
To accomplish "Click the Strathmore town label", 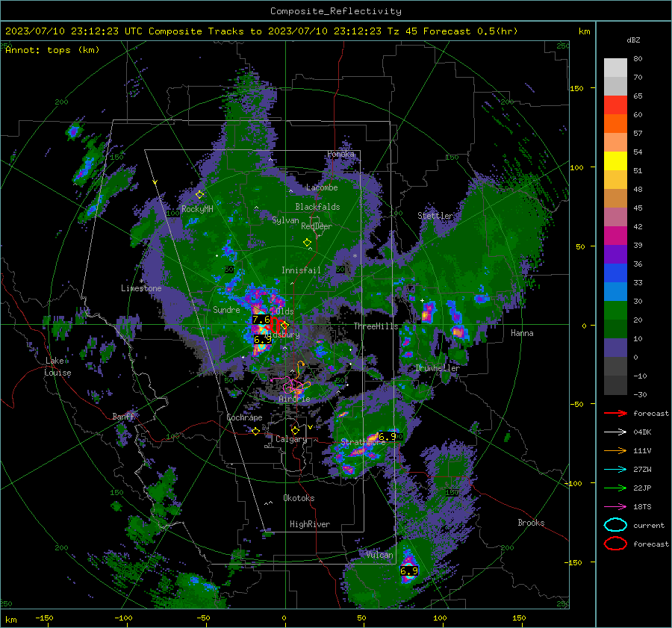I will pos(363,442).
